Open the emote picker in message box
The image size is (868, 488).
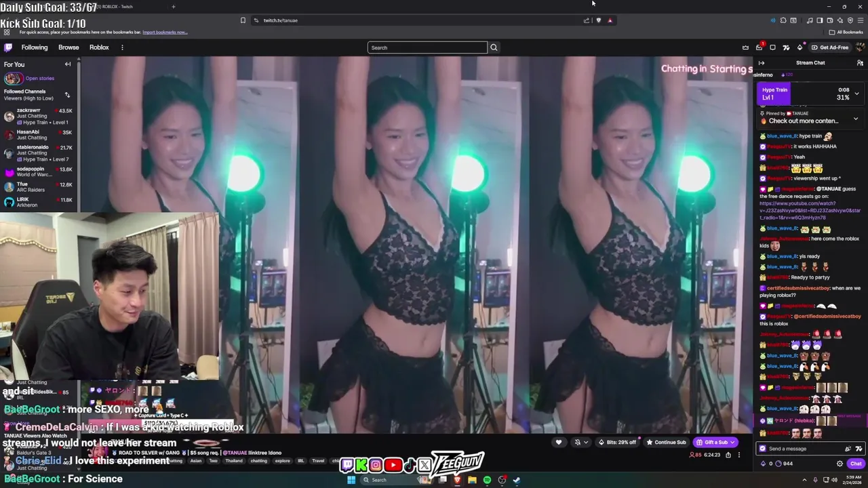[848, 449]
